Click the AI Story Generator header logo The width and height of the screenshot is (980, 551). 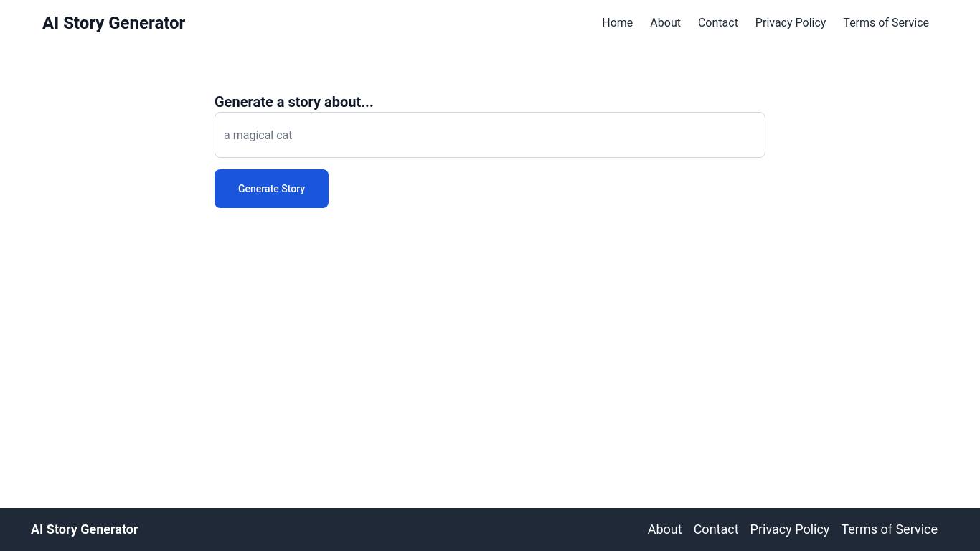click(113, 23)
